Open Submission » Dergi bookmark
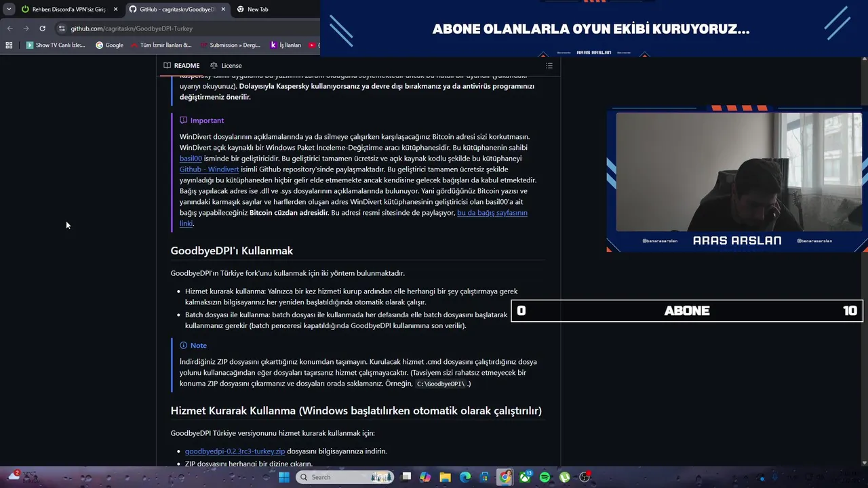The image size is (868, 488). coord(231,45)
